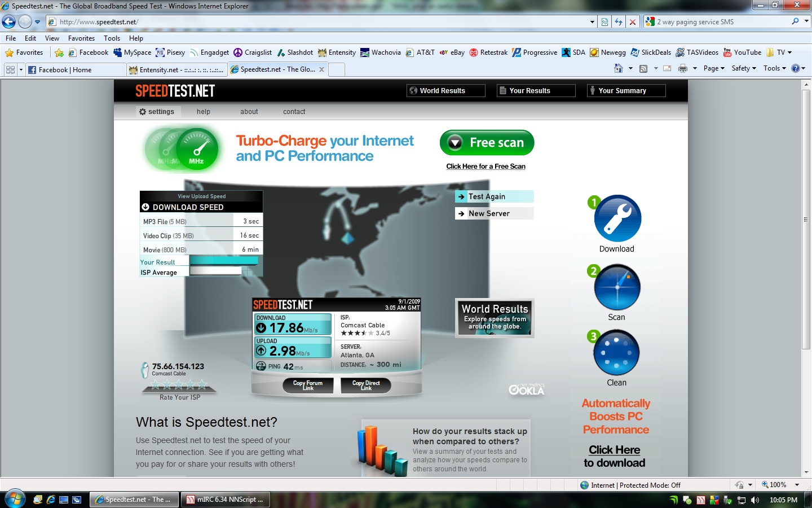This screenshot has width=812, height=508.
Task: Click the volume speaker tray icon
Action: tap(755, 500)
